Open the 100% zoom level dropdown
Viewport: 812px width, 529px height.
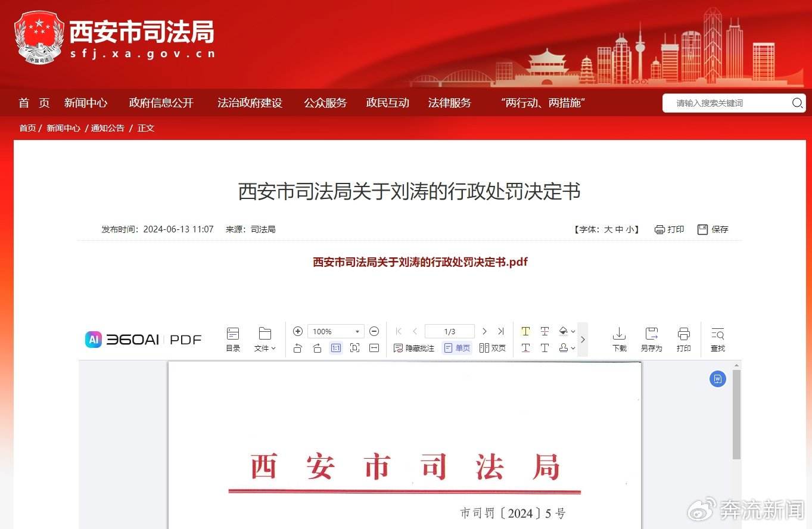335,331
